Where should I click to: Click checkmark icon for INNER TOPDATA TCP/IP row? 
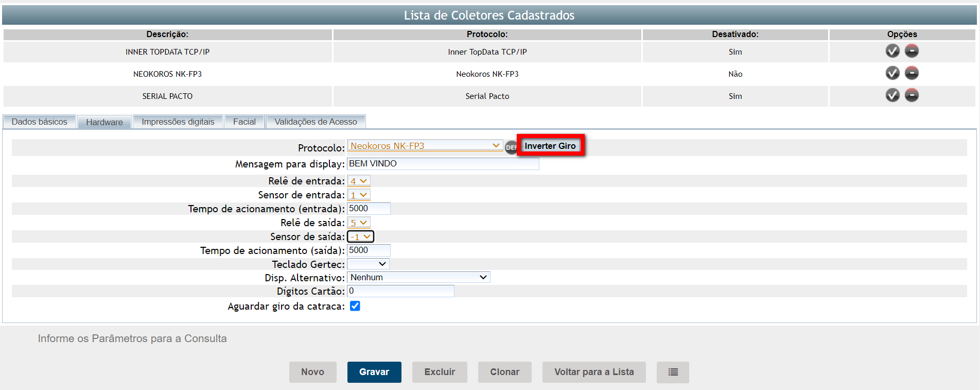[892, 51]
